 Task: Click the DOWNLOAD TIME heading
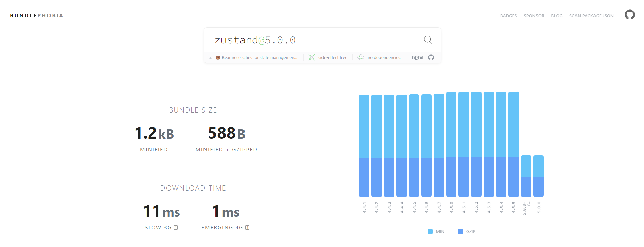pos(193,188)
